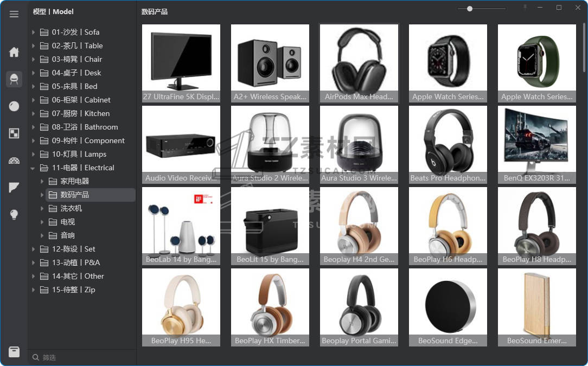The height and width of the screenshot is (366, 588).
Task: Select the BeoPlay HX Timber thumbnail
Action: point(270,307)
